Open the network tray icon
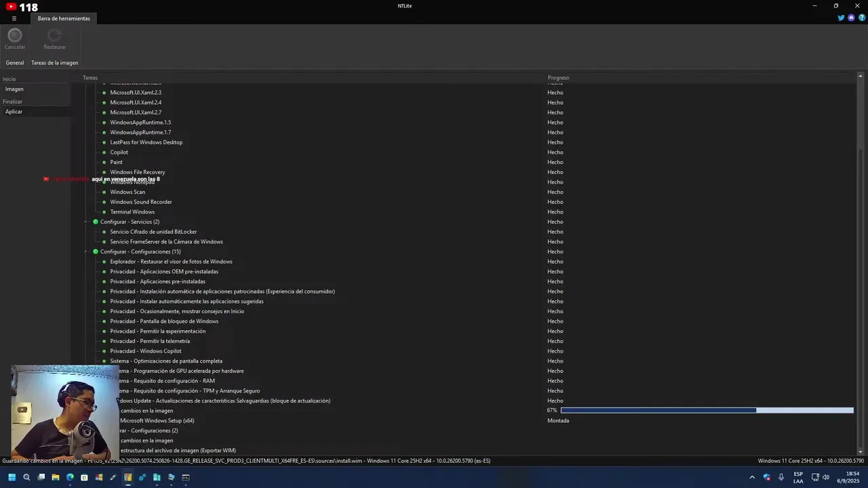The image size is (868, 488). click(815, 477)
